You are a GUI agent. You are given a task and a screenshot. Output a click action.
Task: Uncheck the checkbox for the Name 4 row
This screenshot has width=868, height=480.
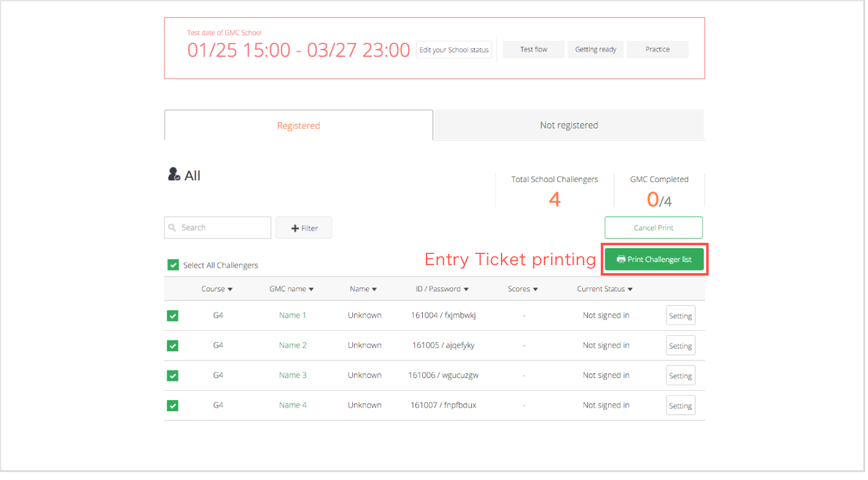[x=173, y=406]
